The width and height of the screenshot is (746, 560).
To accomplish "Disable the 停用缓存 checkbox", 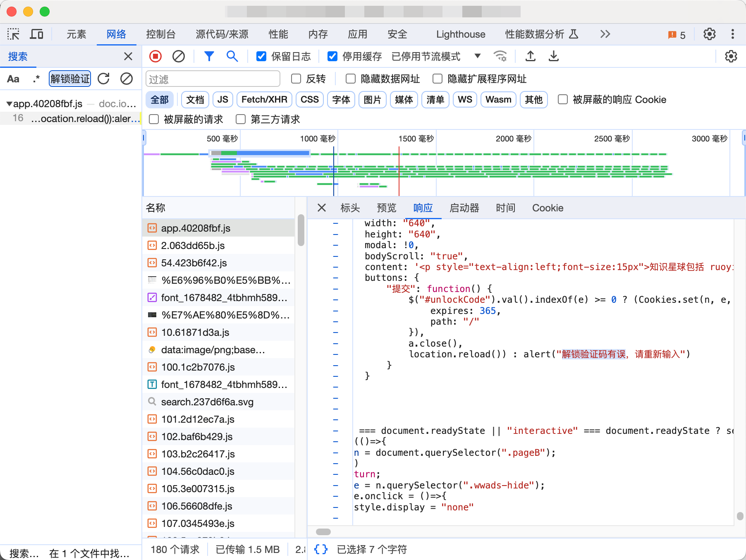I will [332, 56].
